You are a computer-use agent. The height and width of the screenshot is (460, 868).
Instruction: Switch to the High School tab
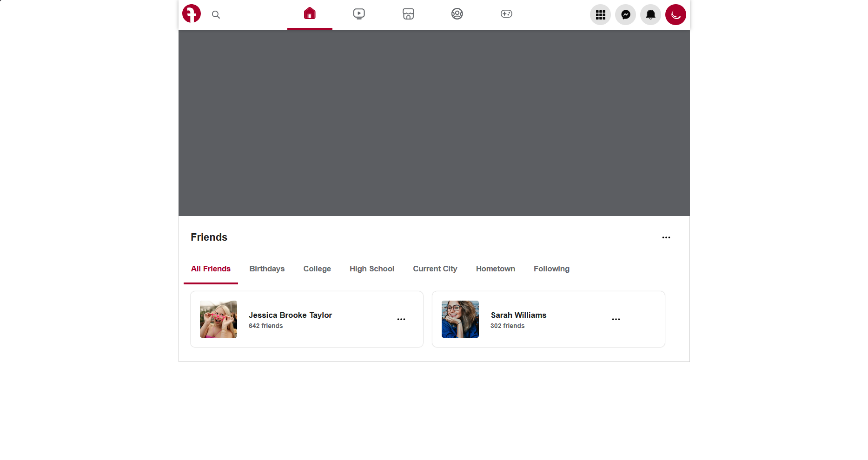372,269
